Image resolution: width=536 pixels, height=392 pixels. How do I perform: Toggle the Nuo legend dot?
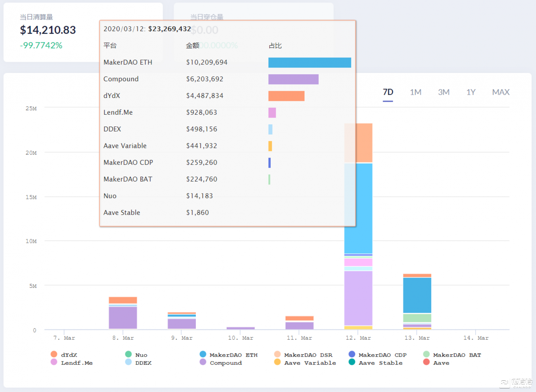click(x=128, y=354)
